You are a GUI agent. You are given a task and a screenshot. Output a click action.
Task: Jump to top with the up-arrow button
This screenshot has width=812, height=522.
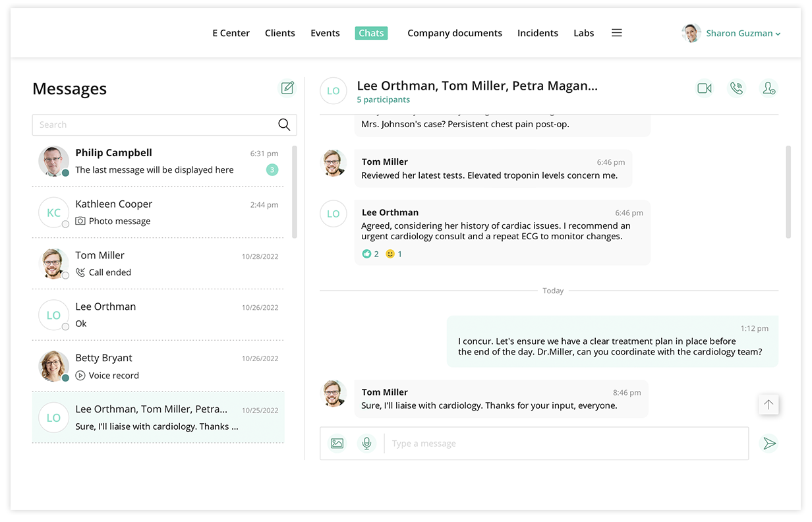(x=768, y=404)
